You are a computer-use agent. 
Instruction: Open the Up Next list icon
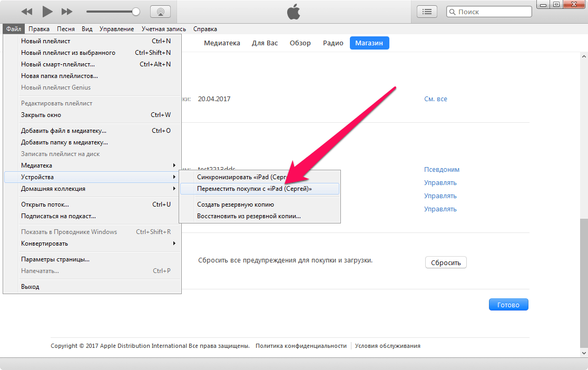[427, 12]
